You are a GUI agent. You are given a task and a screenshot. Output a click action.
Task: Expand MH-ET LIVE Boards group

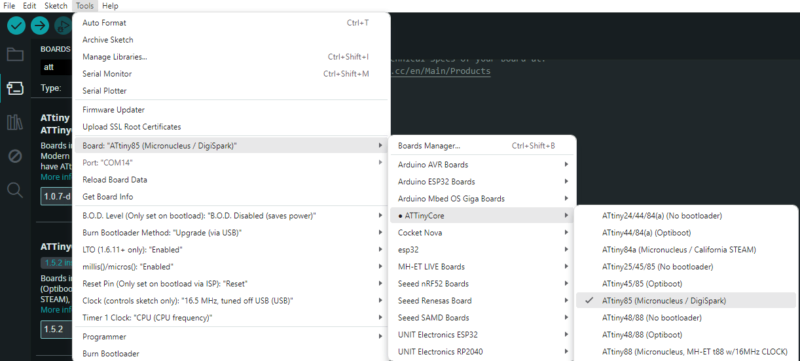[x=482, y=267]
